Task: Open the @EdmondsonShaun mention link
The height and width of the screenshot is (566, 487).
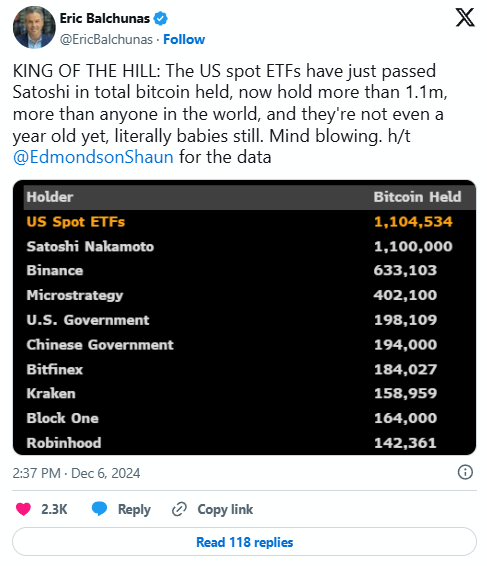Action: pos(93,157)
